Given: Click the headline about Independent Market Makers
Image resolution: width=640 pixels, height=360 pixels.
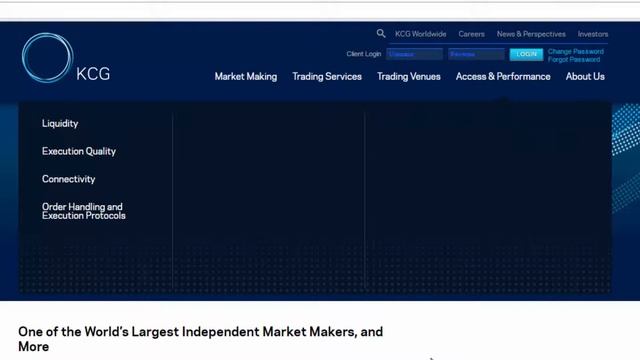Looking at the screenshot, I should [x=200, y=339].
